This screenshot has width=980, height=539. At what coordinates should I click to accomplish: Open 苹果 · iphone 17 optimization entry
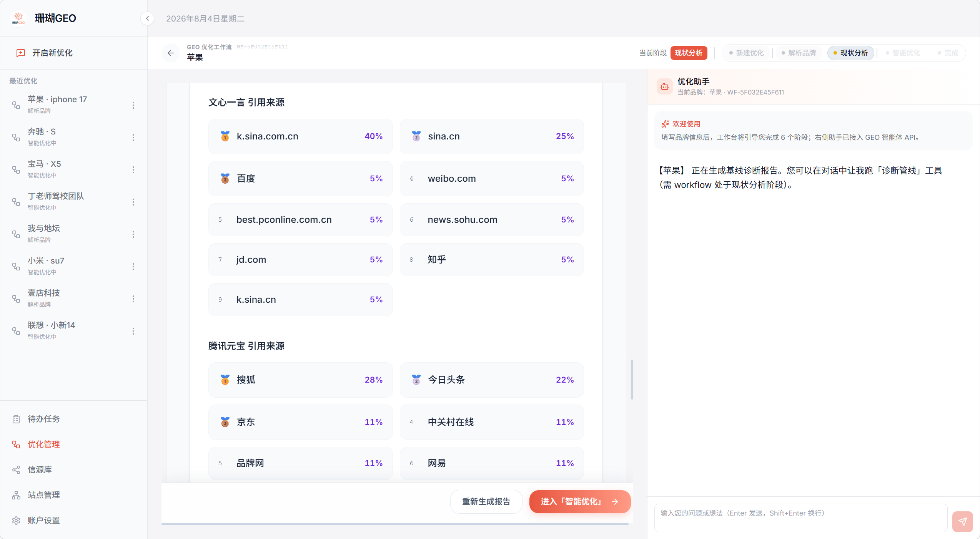[x=73, y=104]
